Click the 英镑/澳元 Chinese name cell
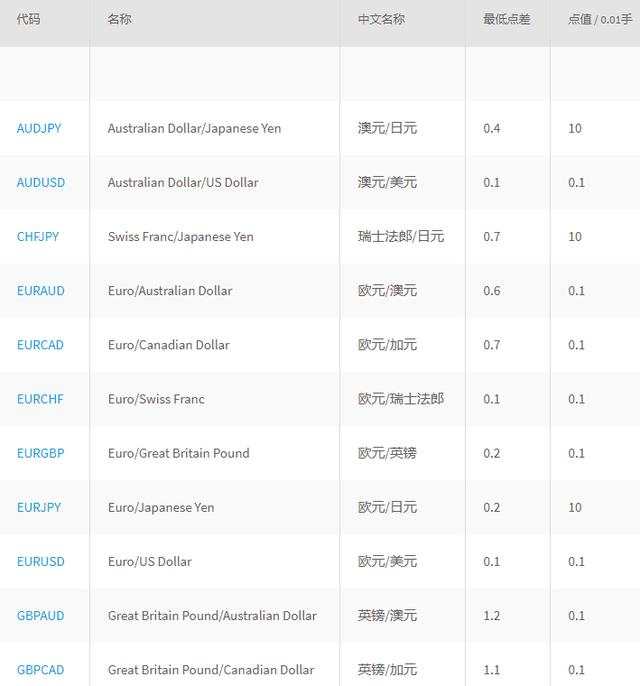640x686 pixels. [x=387, y=616]
